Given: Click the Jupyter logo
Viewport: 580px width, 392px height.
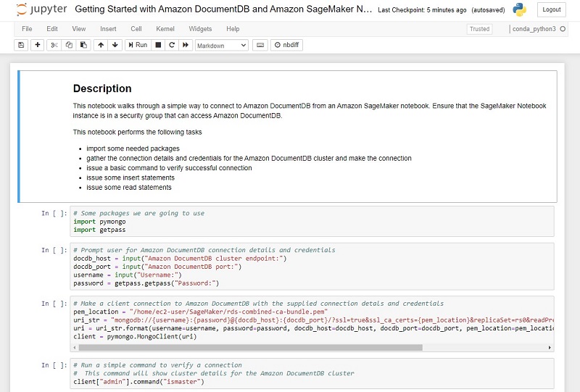Looking at the screenshot, I should 41,9.
